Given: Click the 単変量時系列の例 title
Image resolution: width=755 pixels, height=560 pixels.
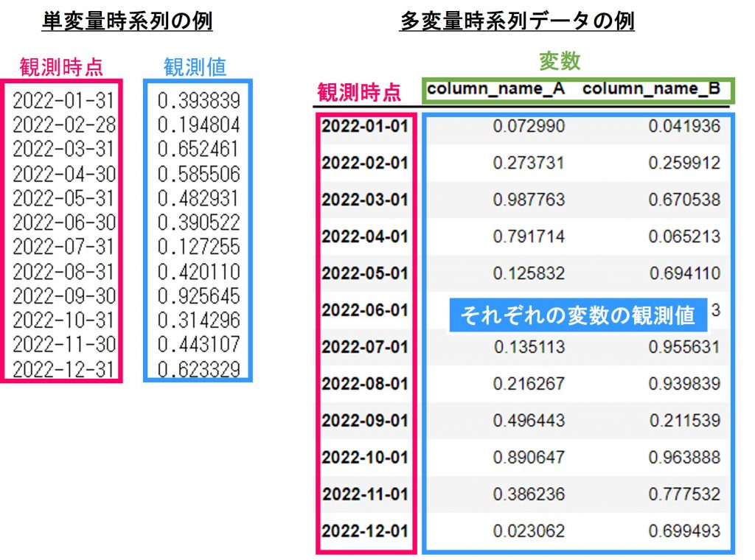Looking at the screenshot, I should tap(127, 21).
